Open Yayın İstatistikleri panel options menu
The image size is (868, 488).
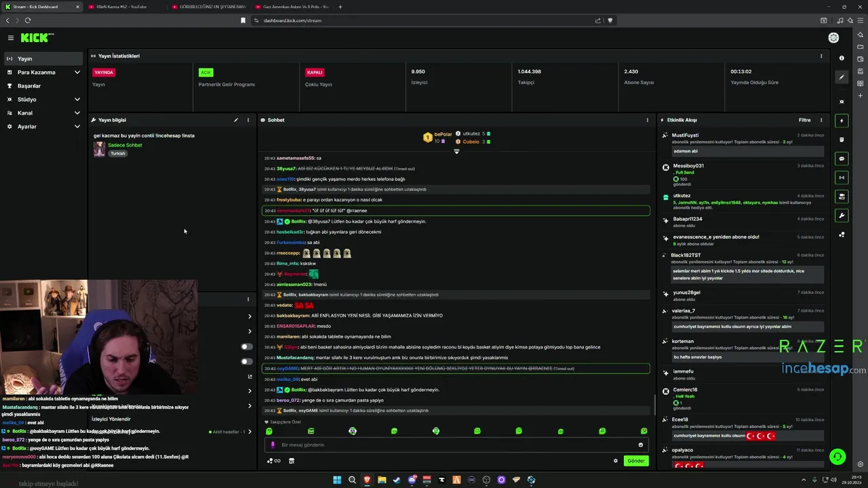coord(821,56)
